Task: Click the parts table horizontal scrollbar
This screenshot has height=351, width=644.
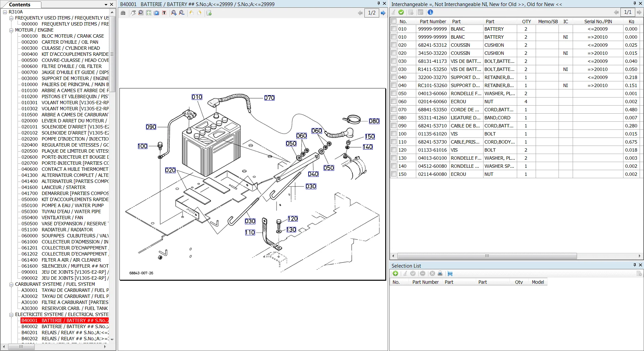Action: pos(487,256)
